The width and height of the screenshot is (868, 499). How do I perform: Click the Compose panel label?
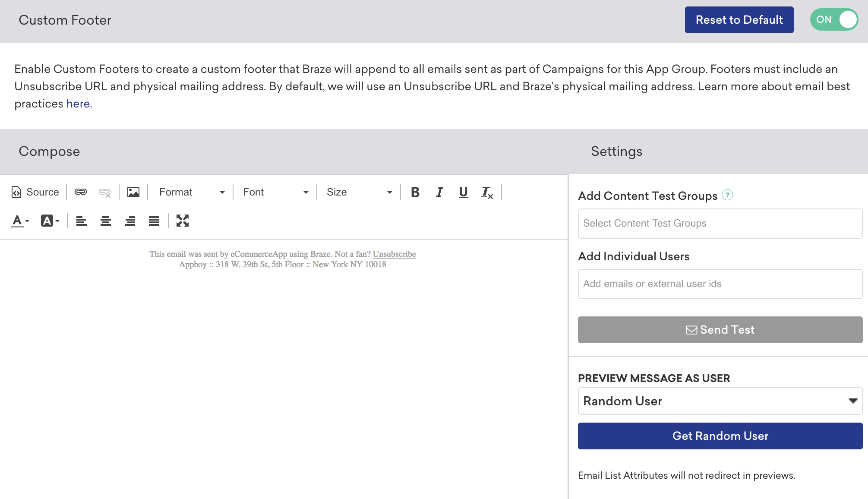[x=50, y=152]
